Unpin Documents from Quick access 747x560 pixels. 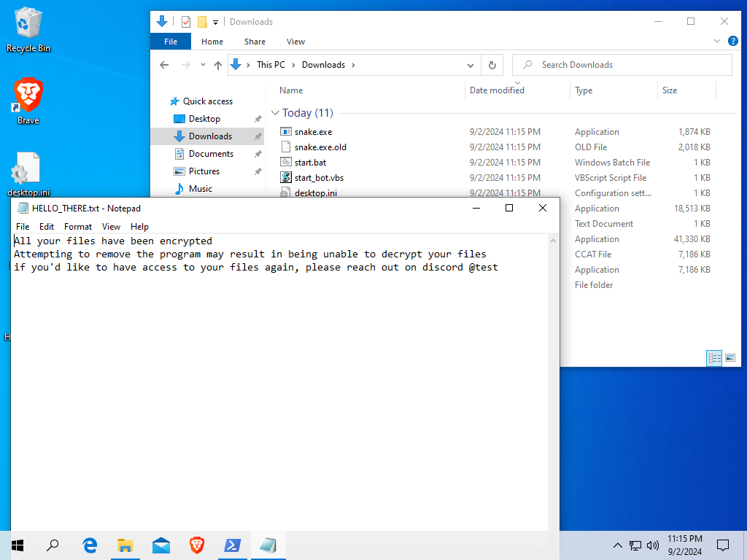(x=258, y=154)
